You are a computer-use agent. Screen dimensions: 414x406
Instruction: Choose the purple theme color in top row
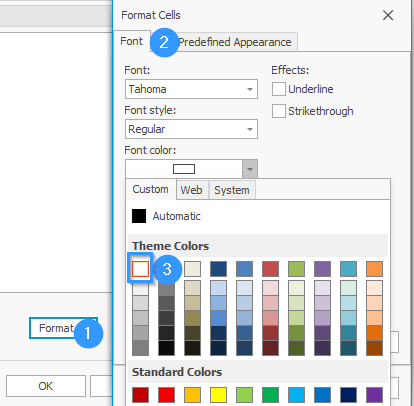pos(322,269)
